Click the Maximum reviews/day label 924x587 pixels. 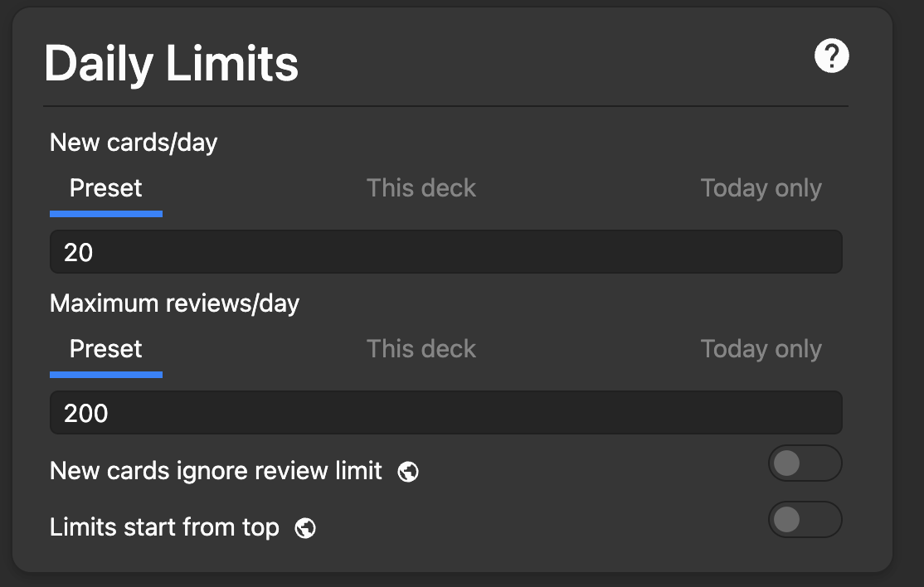(x=174, y=303)
